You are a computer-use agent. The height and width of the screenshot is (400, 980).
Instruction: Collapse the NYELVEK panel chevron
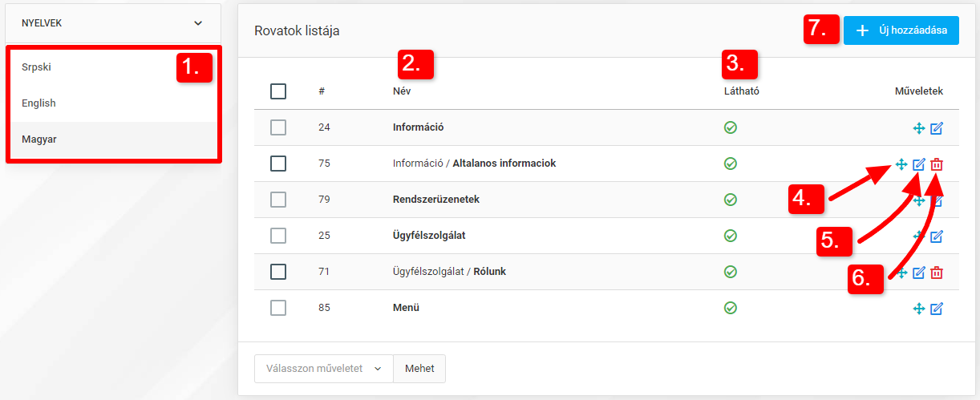click(x=198, y=23)
